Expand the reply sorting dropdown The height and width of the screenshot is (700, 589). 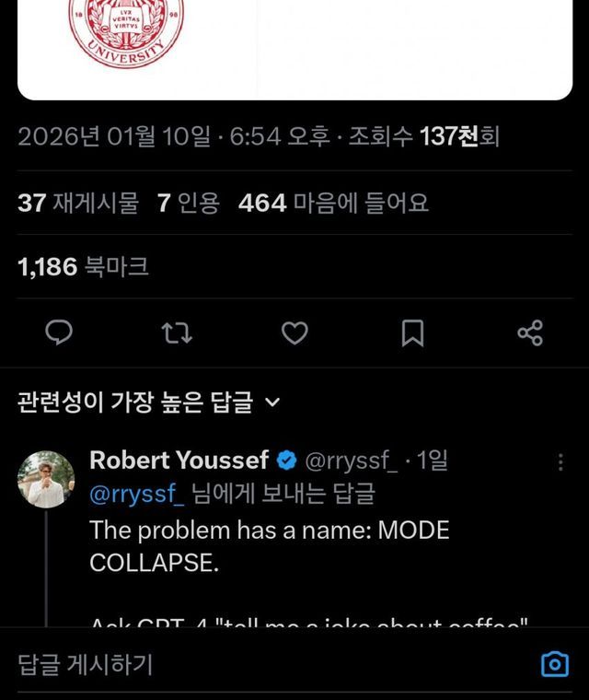(271, 402)
